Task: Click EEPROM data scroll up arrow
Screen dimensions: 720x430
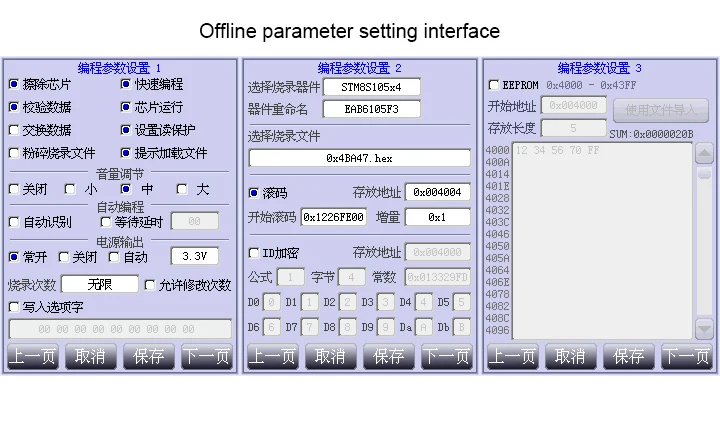Action: 704,153
